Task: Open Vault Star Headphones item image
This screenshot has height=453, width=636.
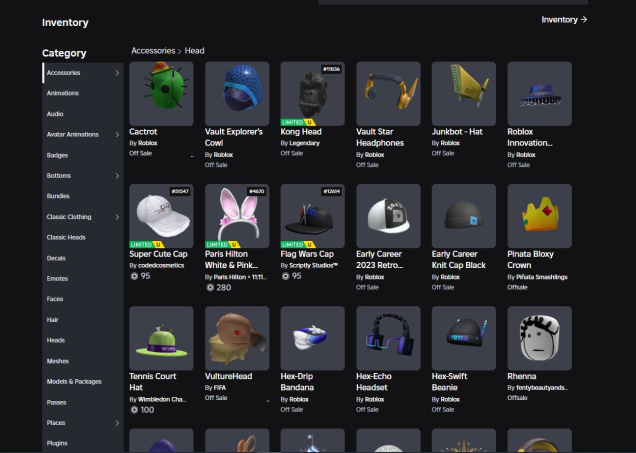Action: coord(388,93)
